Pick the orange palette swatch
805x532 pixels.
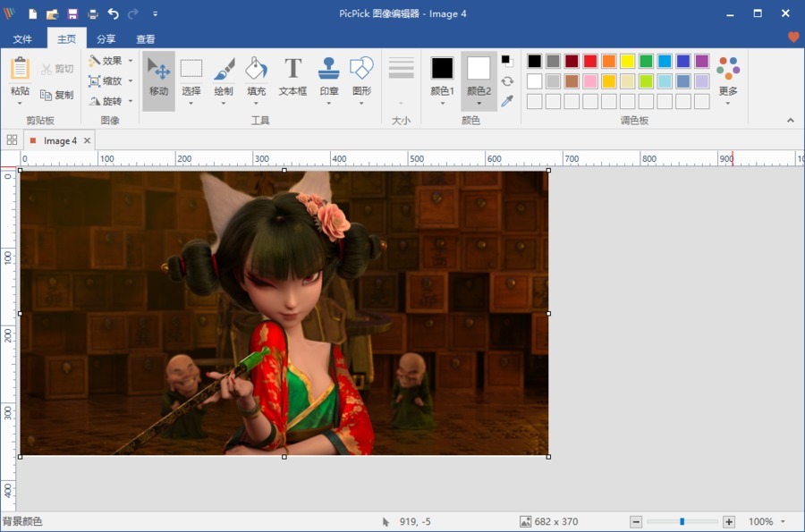click(x=609, y=61)
